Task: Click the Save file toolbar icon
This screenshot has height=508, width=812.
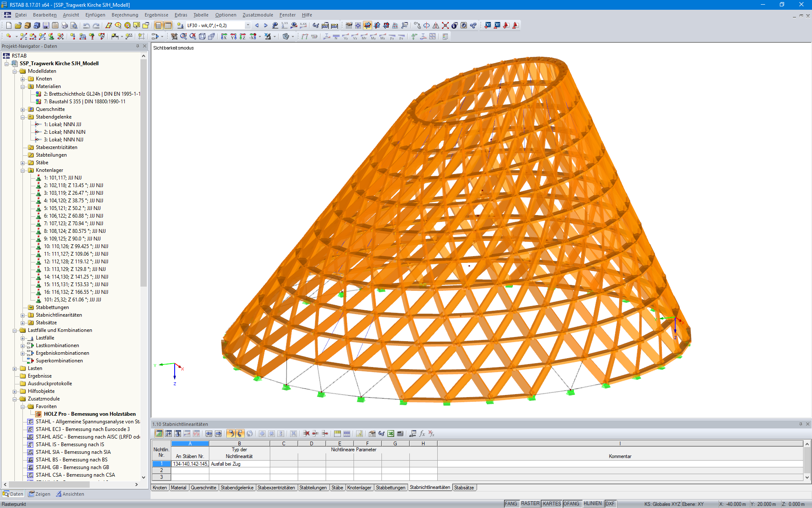Action: coord(46,25)
